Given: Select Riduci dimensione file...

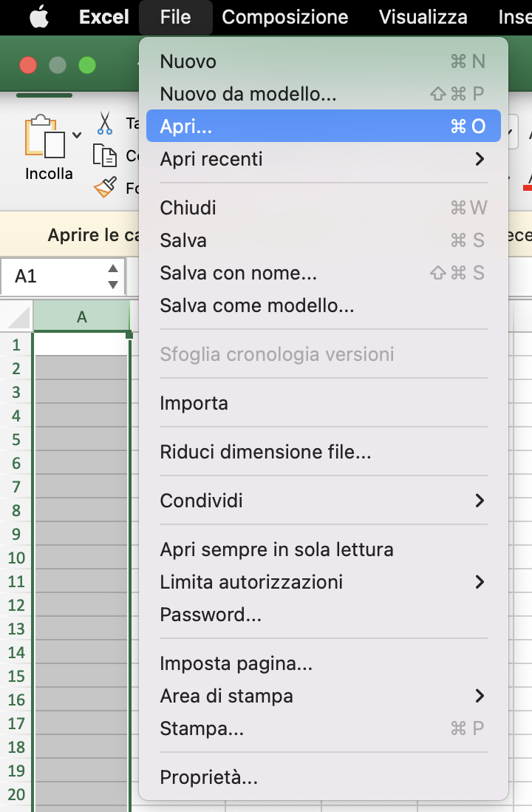Looking at the screenshot, I should coord(324,452).
